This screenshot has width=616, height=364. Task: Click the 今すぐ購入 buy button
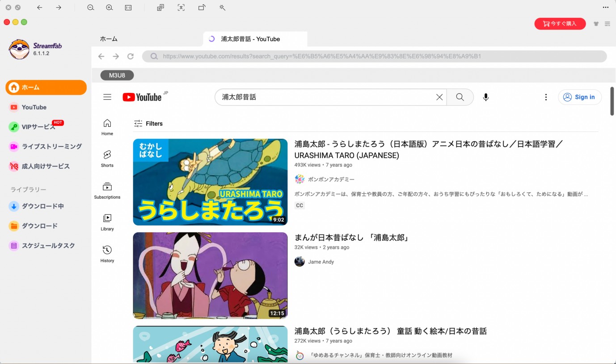[560, 24]
